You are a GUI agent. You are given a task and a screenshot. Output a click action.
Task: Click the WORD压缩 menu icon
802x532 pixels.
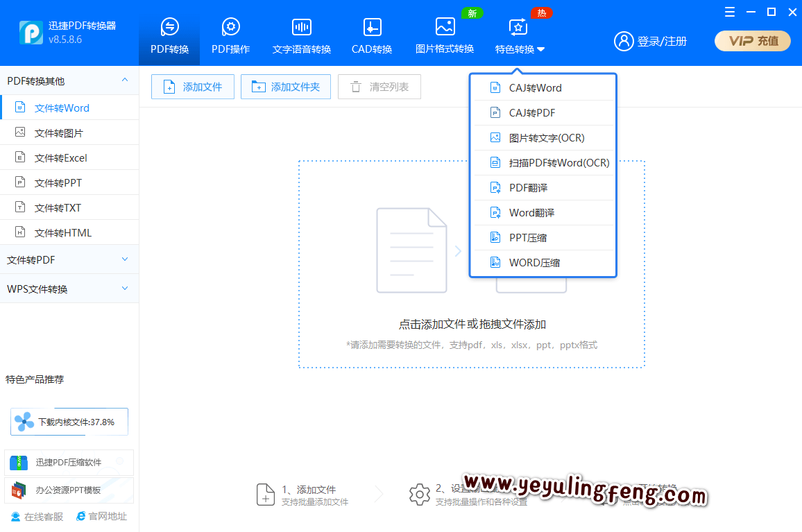pyautogui.click(x=495, y=262)
